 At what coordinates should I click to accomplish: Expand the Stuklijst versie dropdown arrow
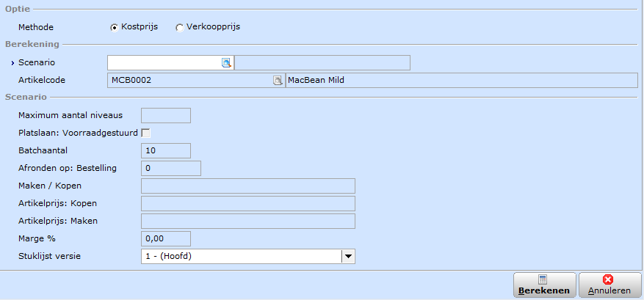pos(348,257)
